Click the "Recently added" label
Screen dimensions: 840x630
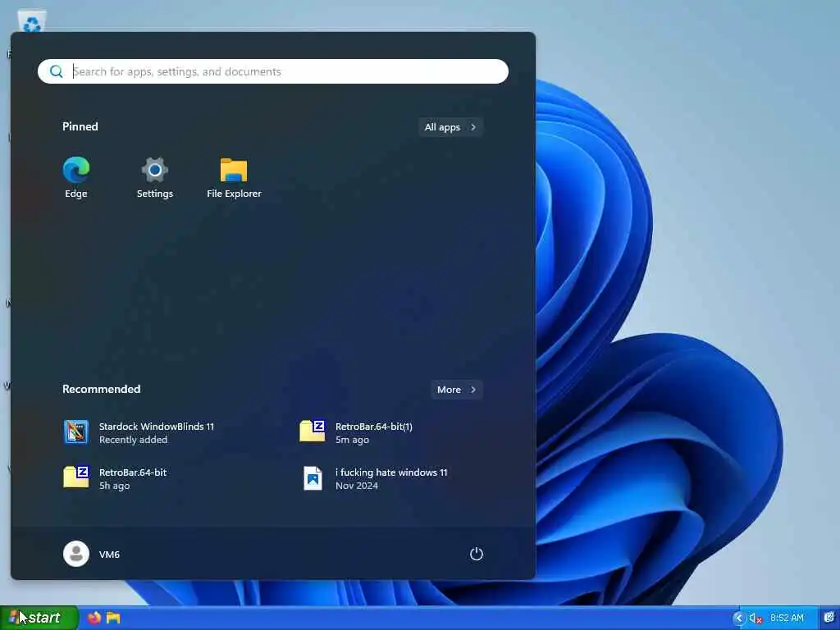[133, 440]
